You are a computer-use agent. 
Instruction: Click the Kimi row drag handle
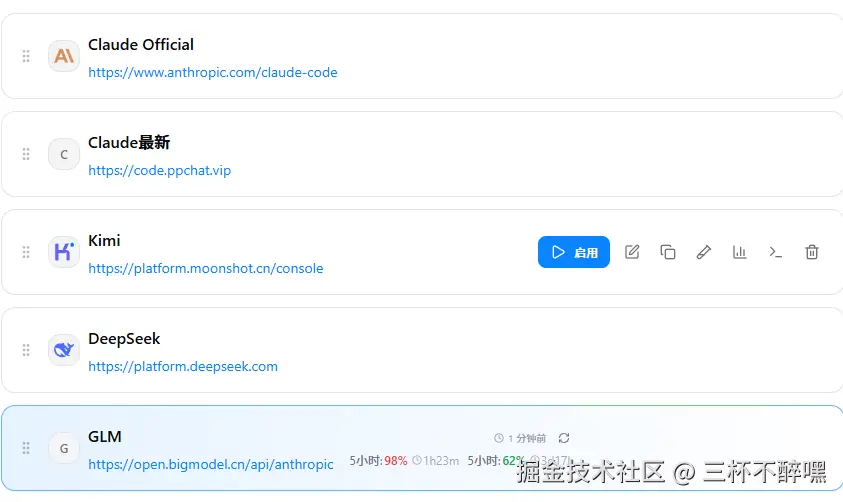26,252
